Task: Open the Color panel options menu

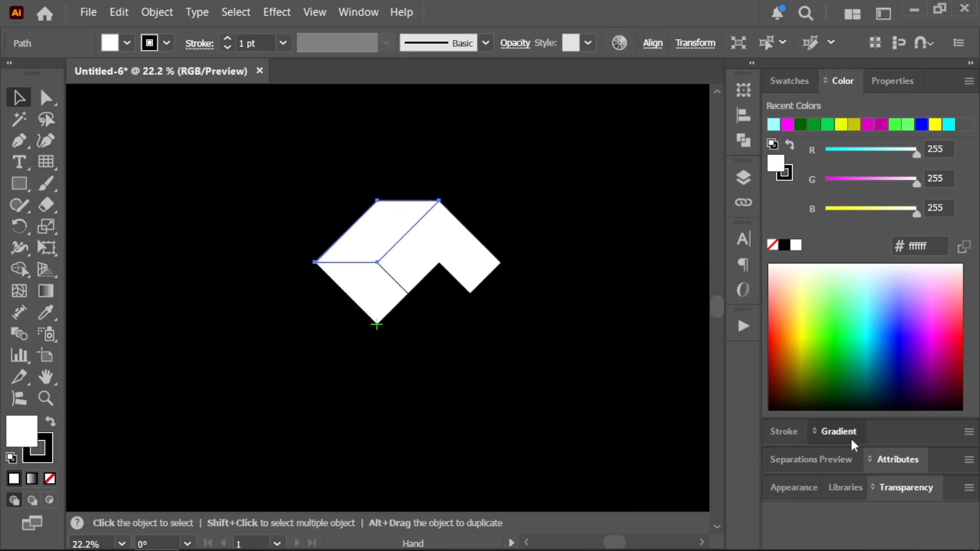Action: [969, 81]
